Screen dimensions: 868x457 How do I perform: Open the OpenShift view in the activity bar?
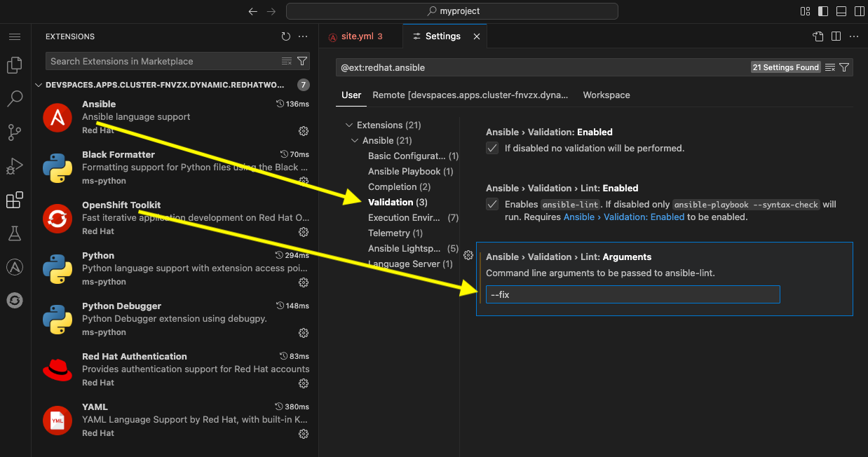[x=15, y=300]
